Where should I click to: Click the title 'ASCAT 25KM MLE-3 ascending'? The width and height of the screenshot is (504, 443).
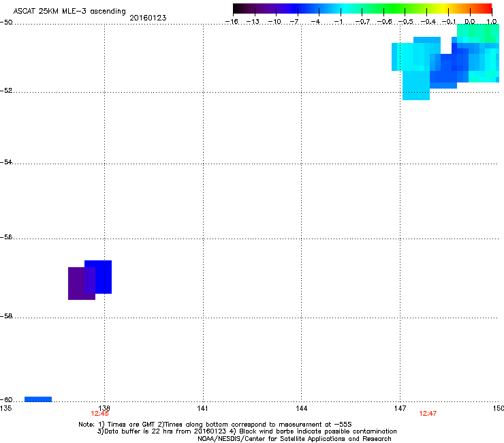[x=69, y=11]
